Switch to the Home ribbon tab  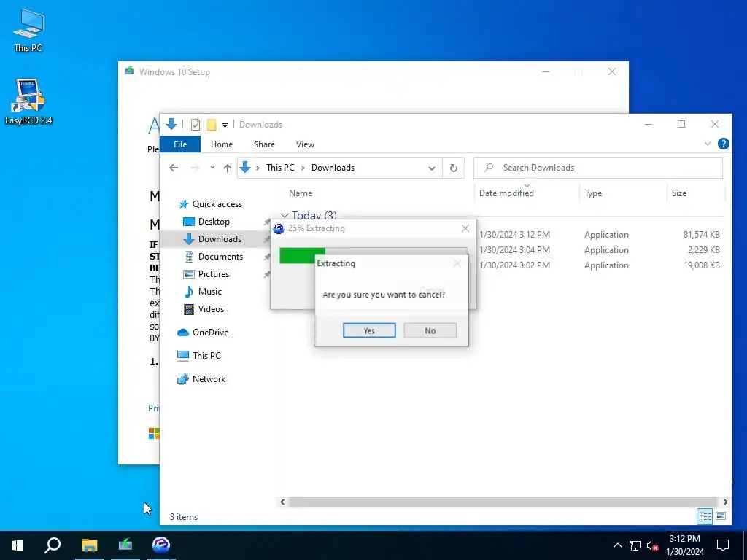point(222,144)
